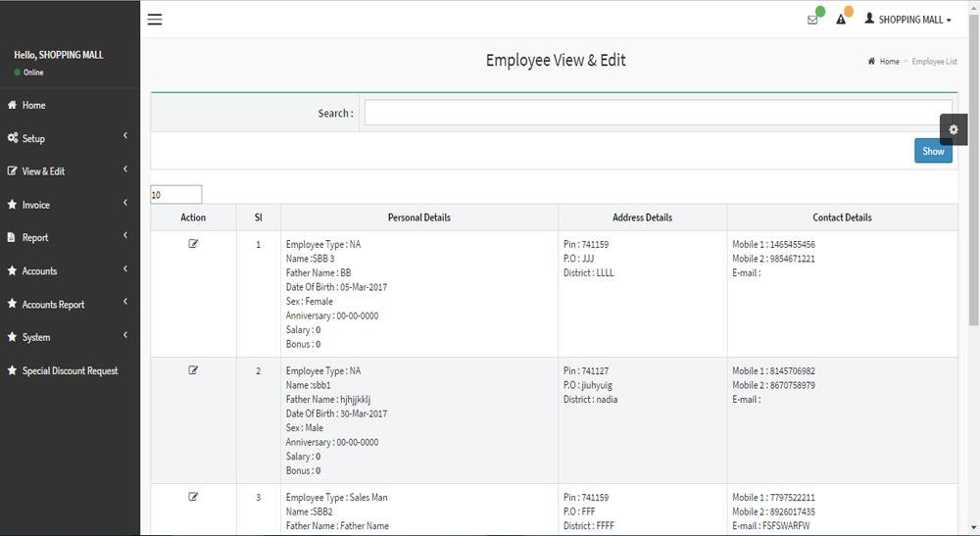
Task: Click the vertical scrollbar thumb
Action: tap(974, 169)
